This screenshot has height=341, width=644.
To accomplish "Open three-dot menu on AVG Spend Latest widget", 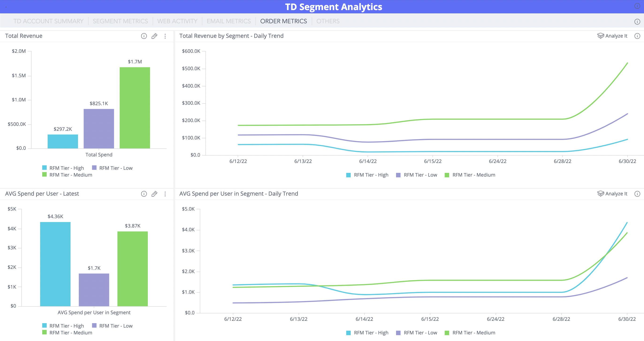I will click(x=165, y=194).
